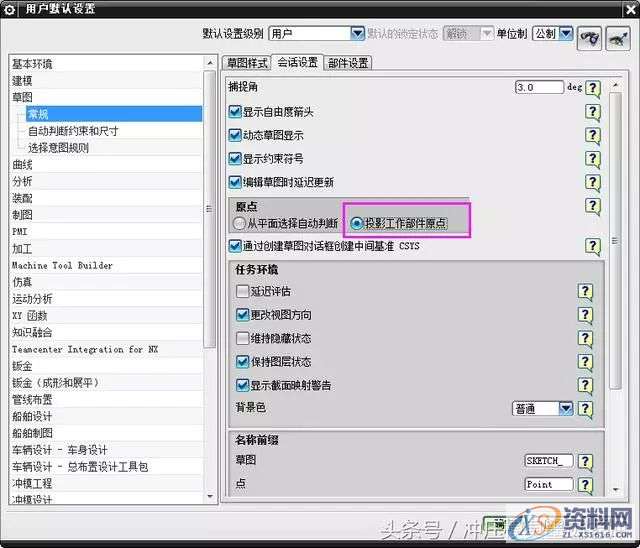Click the gear icon in title bar
The width and height of the screenshot is (640, 548).
coord(9,9)
